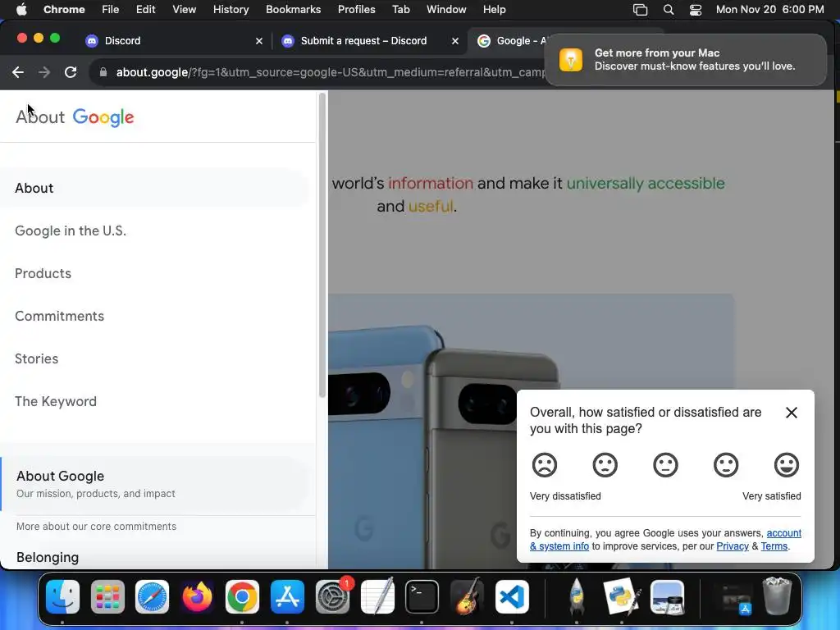Open Launchpad from the Dock

pyautogui.click(x=107, y=597)
